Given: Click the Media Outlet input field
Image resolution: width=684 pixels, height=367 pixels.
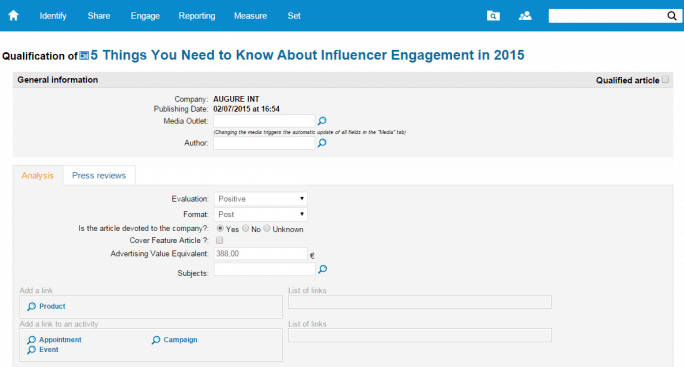Looking at the screenshot, I should (264, 121).
